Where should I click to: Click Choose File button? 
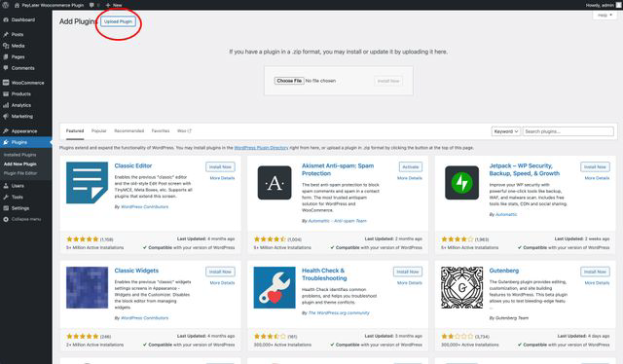click(x=289, y=81)
